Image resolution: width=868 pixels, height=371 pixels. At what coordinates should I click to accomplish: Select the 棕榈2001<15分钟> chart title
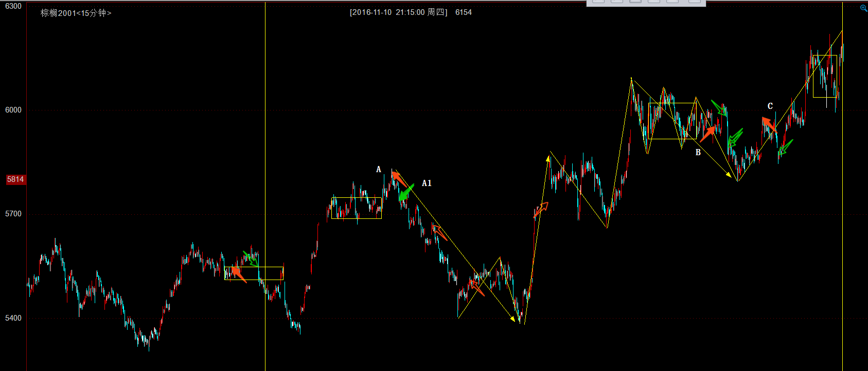76,13
